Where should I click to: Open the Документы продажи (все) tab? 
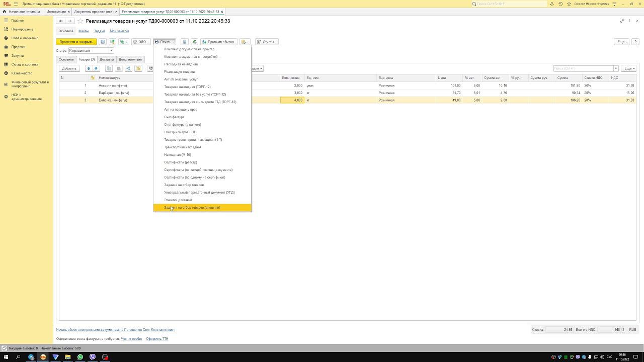(x=94, y=12)
